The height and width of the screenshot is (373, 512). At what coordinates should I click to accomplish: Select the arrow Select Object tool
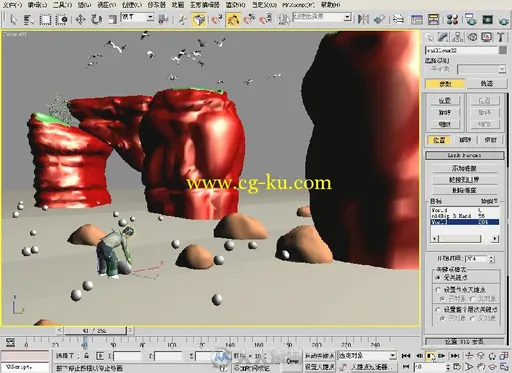pos(13,19)
